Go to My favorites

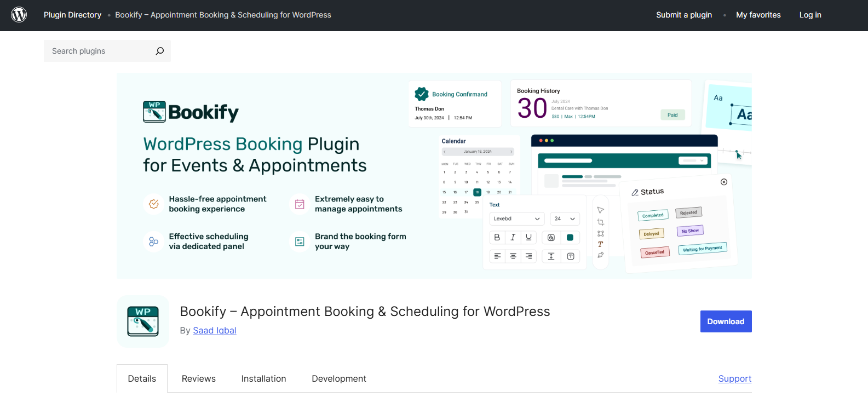click(758, 15)
